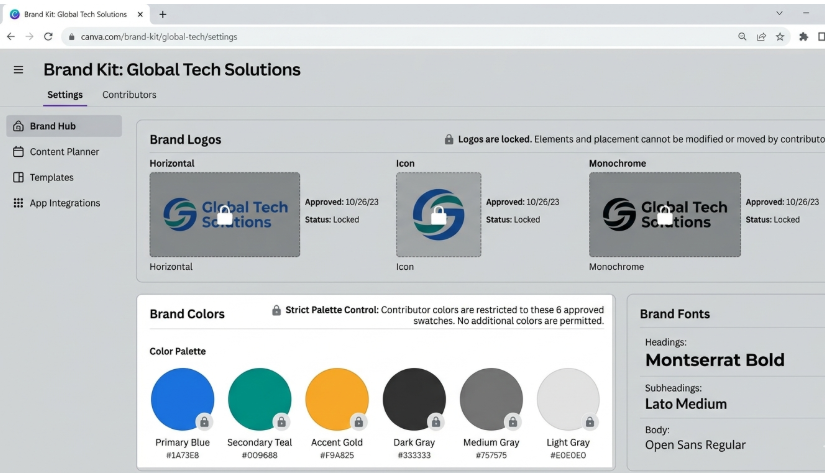Select the Secondary Teal color swatch
This screenshot has height=473, width=825.
point(259,399)
